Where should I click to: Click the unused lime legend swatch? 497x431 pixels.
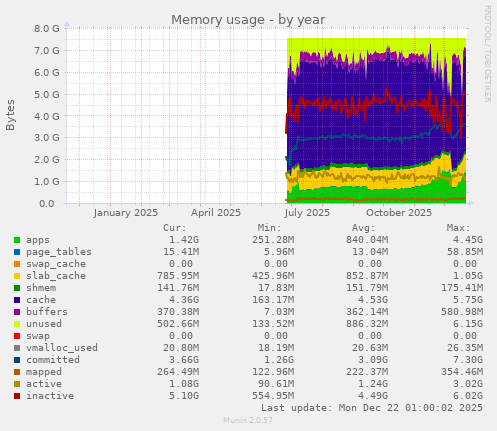pos(17,324)
